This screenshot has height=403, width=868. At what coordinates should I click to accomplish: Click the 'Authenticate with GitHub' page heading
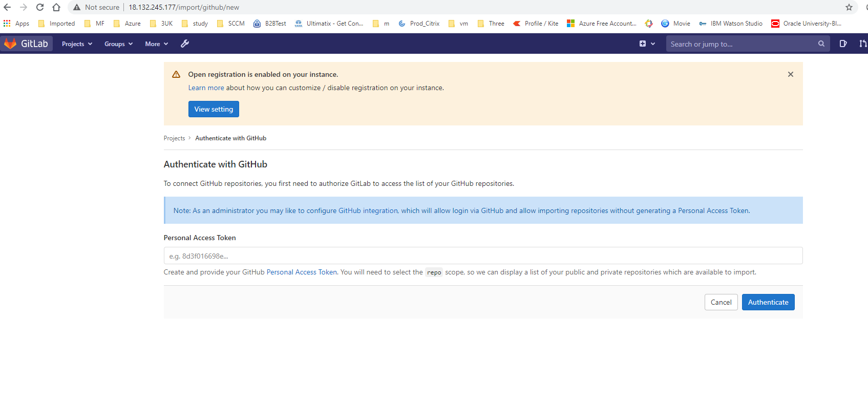pyautogui.click(x=216, y=164)
